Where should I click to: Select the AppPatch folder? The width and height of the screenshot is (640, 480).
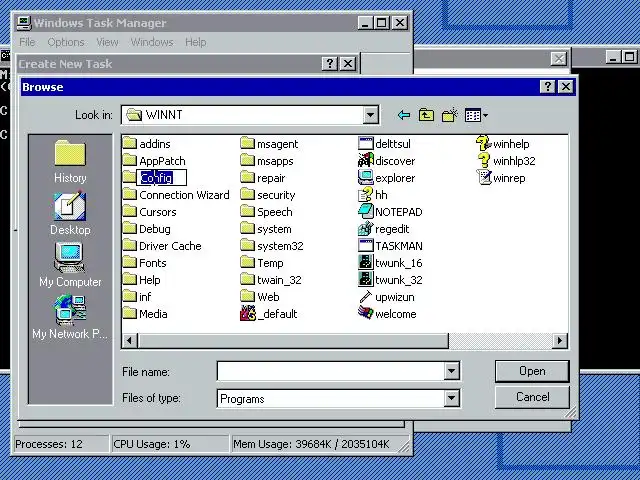(x=154, y=161)
